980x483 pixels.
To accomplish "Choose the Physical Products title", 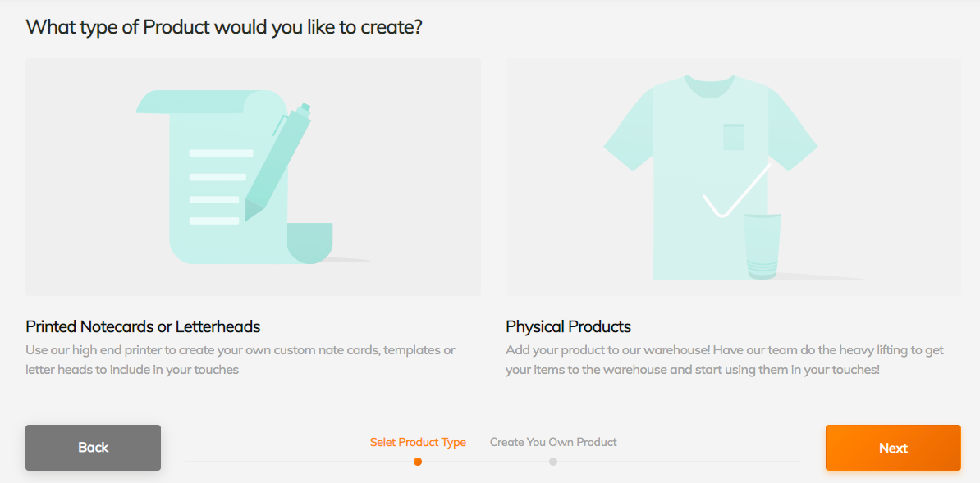I will 568,326.
